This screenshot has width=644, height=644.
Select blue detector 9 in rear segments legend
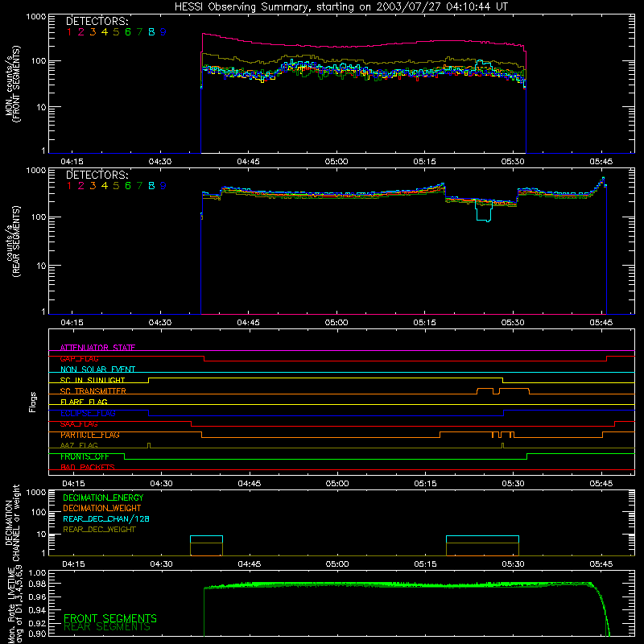(163, 186)
